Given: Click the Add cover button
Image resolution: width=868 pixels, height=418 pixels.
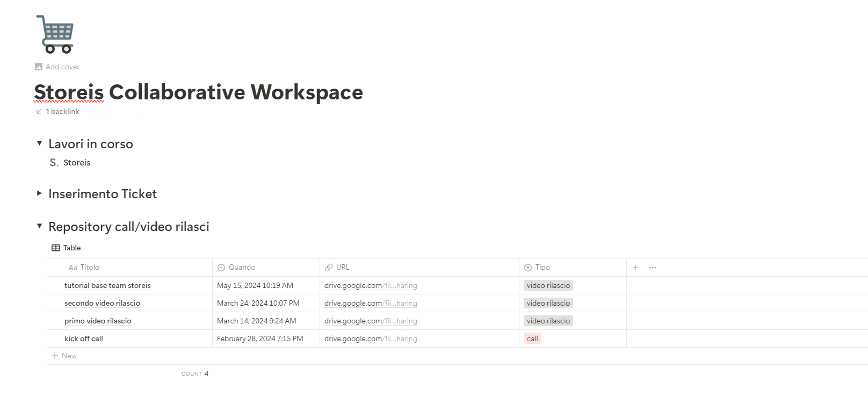Looking at the screenshot, I should coord(57,67).
